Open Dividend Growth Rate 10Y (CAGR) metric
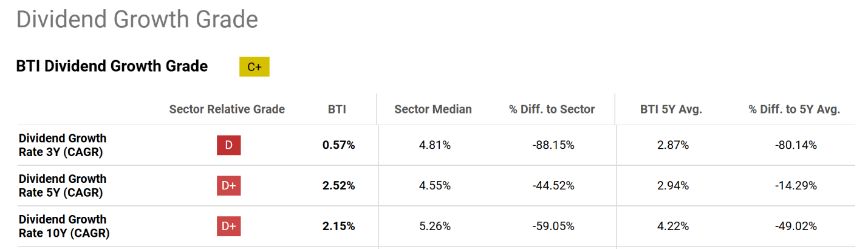The image size is (868, 249). (64, 226)
